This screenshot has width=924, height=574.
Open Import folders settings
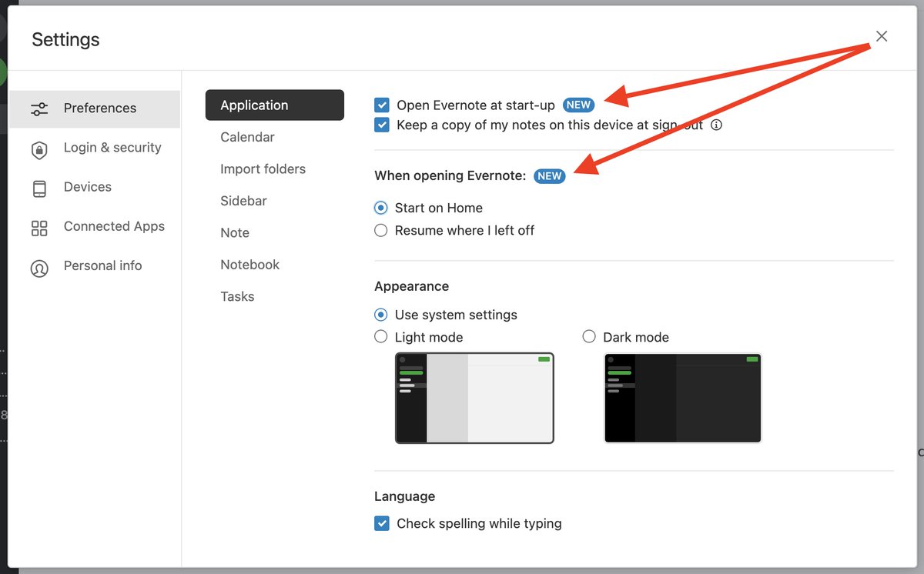click(263, 169)
